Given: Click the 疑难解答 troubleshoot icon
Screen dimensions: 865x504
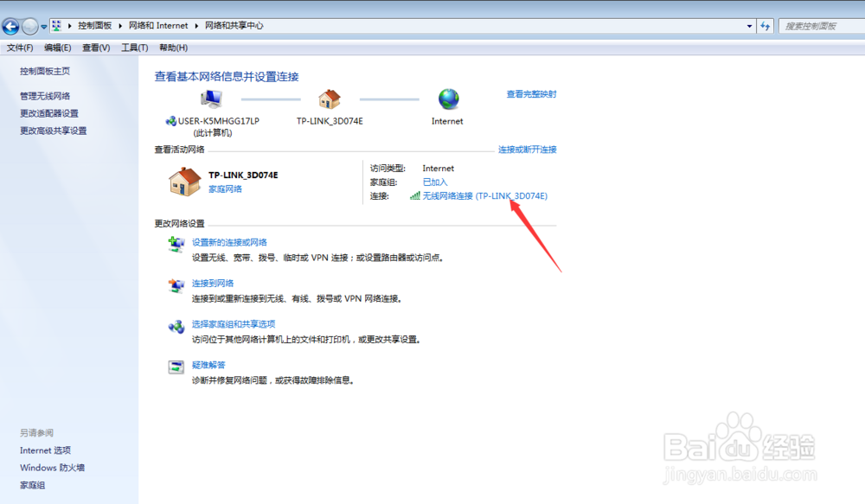Looking at the screenshot, I should click(176, 367).
